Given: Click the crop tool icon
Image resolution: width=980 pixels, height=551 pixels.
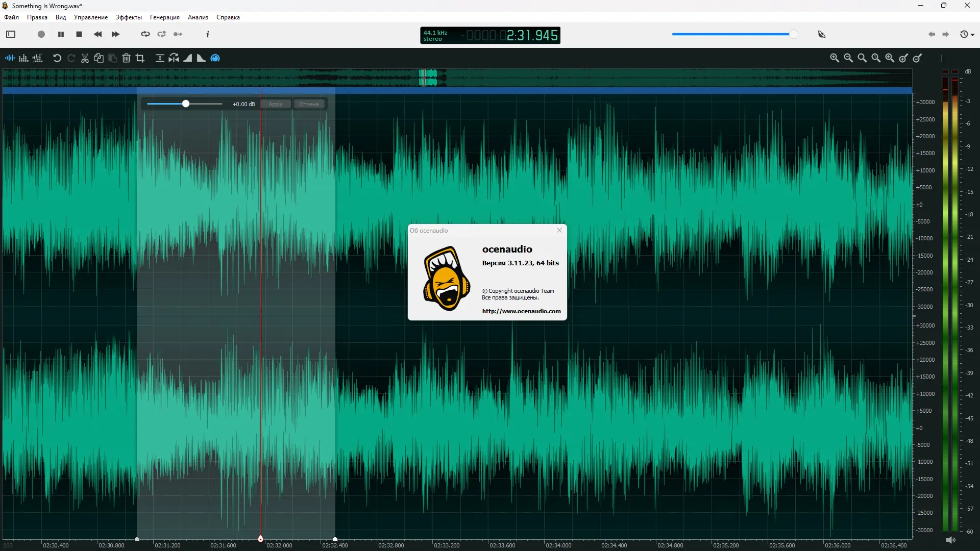Looking at the screenshot, I should [x=140, y=58].
